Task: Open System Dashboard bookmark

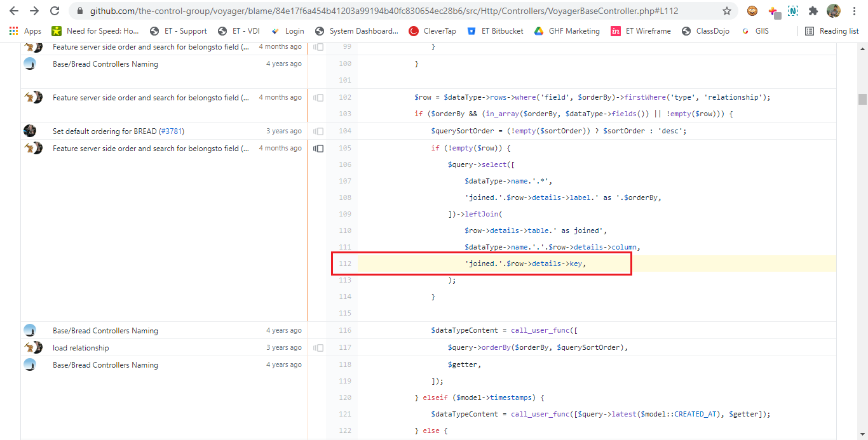Action: coord(357,31)
